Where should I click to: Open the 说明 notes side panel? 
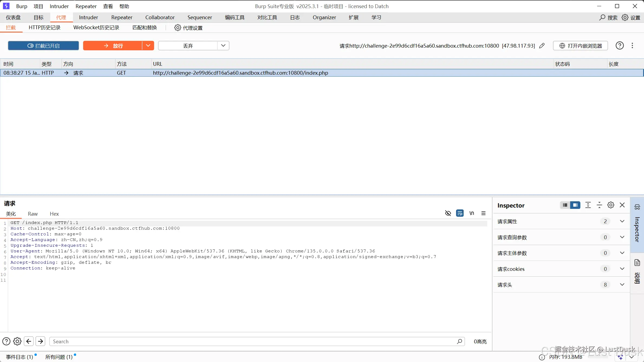pyautogui.click(x=637, y=272)
